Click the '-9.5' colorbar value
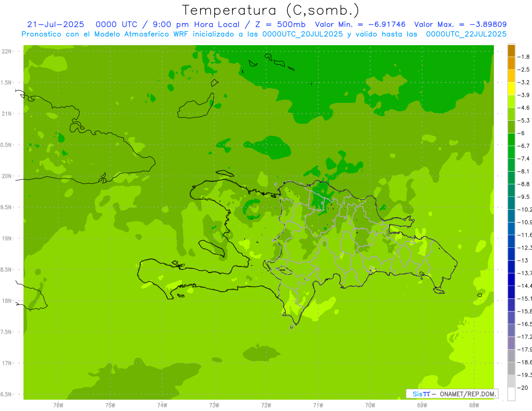Screen dimensions: 532x411 pyautogui.click(x=524, y=197)
